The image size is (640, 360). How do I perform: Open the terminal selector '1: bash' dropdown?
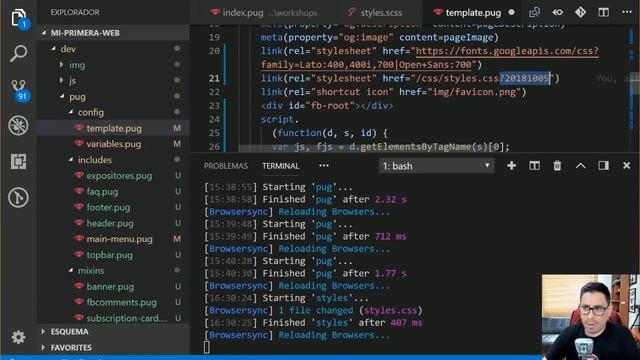(x=436, y=166)
